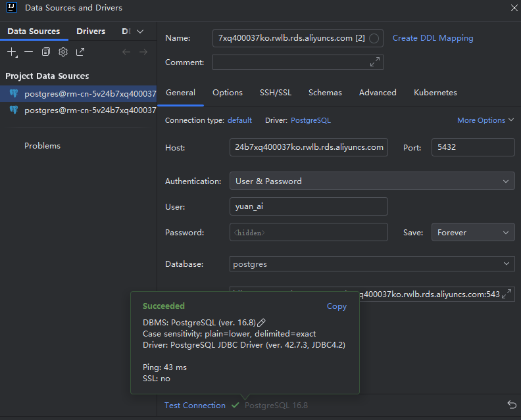
Task: Expand More Options dropdown
Action: pos(485,120)
